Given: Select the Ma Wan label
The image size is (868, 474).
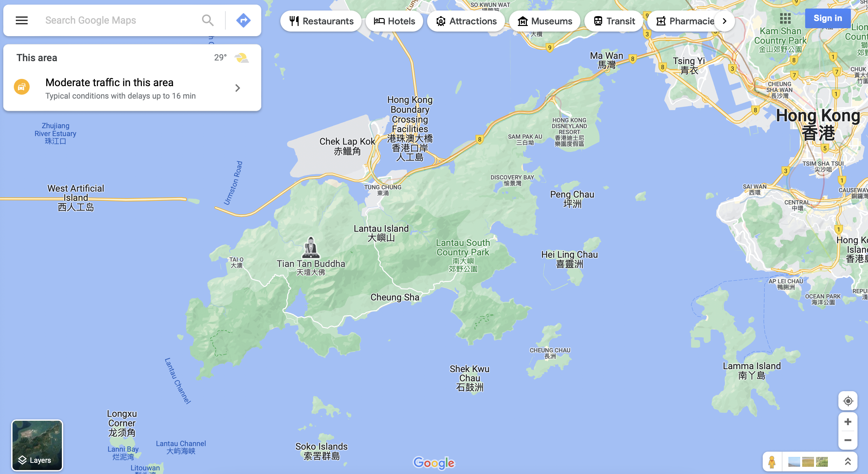Looking at the screenshot, I should pos(606,60).
